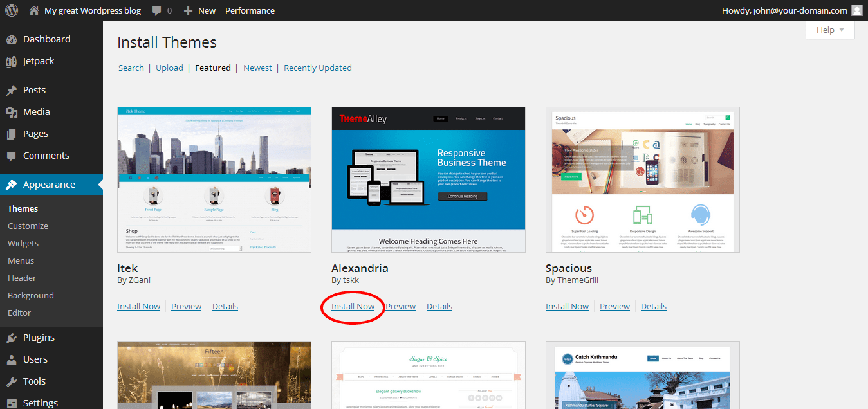Click the Dashboard gauge icon

point(12,39)
